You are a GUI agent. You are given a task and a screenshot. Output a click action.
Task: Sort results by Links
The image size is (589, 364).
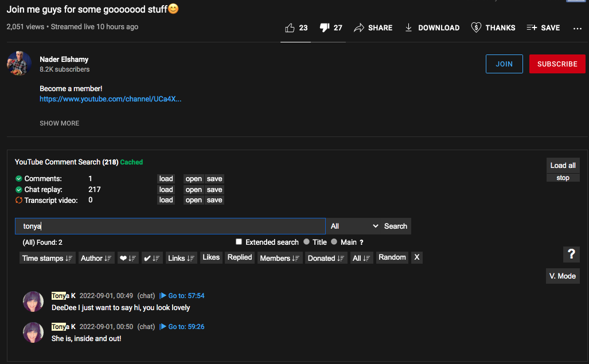click(x=181, y=258)
